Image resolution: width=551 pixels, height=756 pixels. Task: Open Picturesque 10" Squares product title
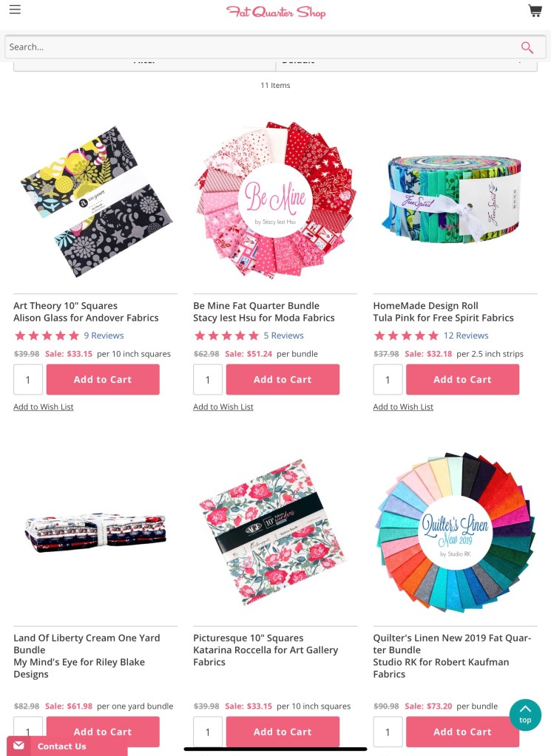(x=249, y=638)
